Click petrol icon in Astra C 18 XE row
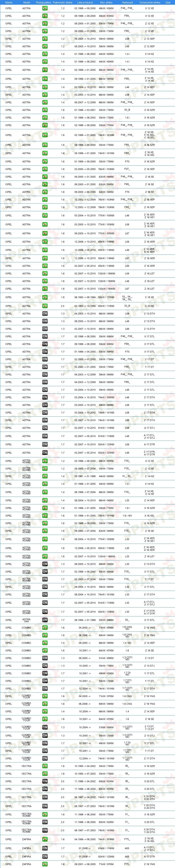The image size is (175, 868). coord(45,297)
